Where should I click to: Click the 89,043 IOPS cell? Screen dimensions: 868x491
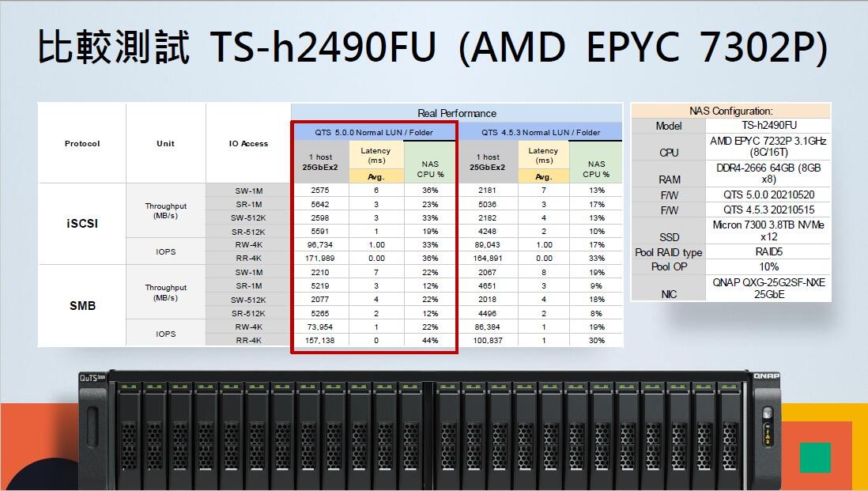click(x=487, y=244)
